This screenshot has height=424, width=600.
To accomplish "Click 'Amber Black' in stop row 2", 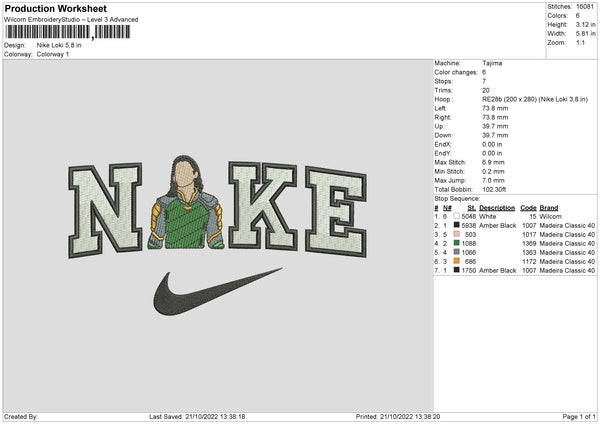I will pyautogui.click(x=497, y=225).
